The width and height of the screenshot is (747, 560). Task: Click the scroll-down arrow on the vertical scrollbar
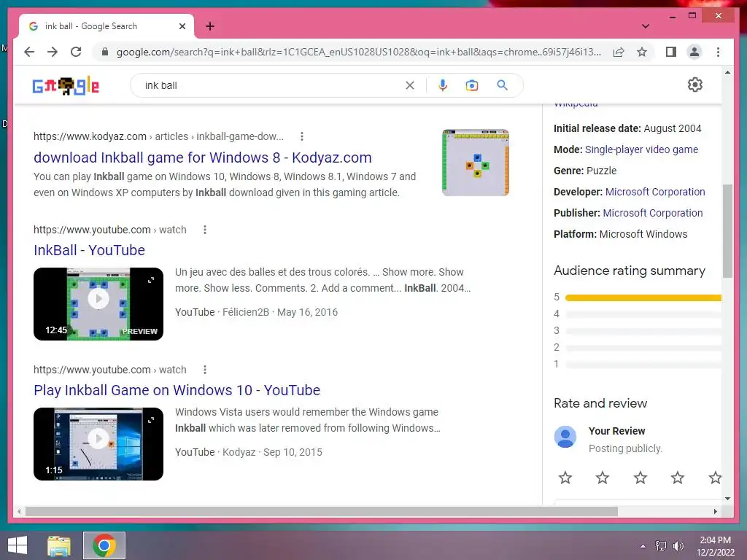(x=727, y=499)
